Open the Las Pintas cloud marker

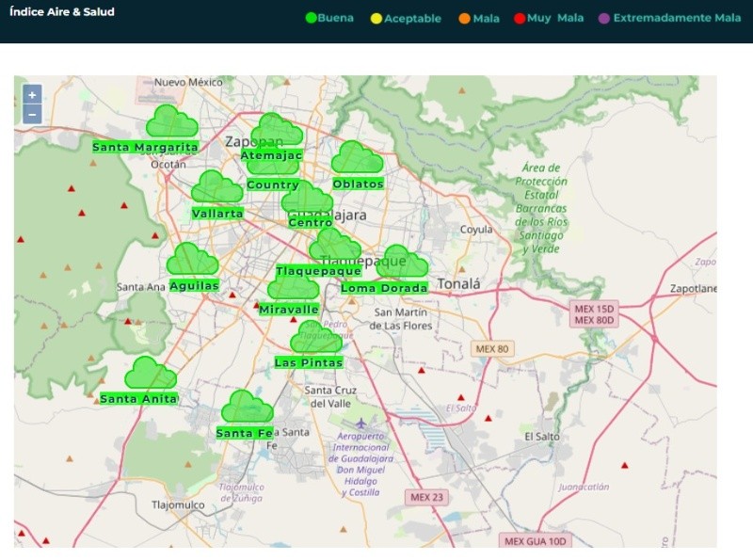click(x=315, y=338)
